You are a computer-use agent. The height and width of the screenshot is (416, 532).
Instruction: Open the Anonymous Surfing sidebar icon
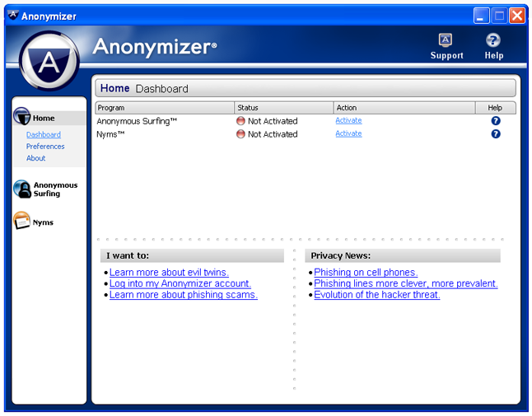[x=22, y=189]
